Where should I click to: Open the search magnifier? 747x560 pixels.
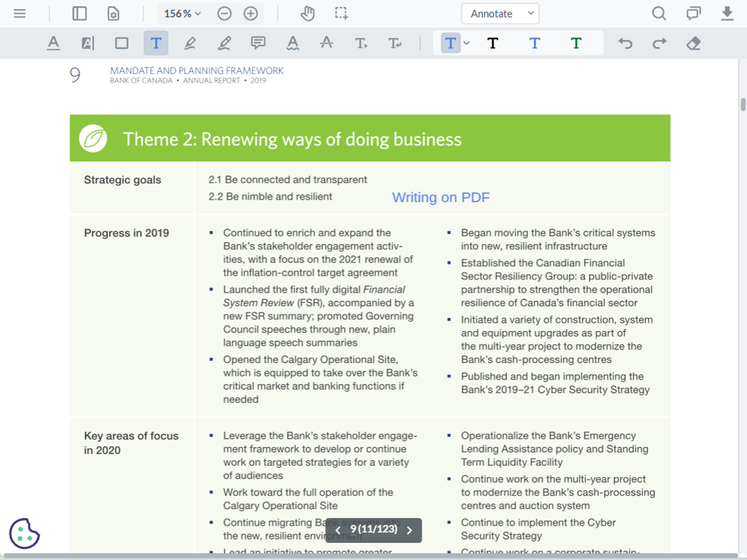click(x=659, y=13)
